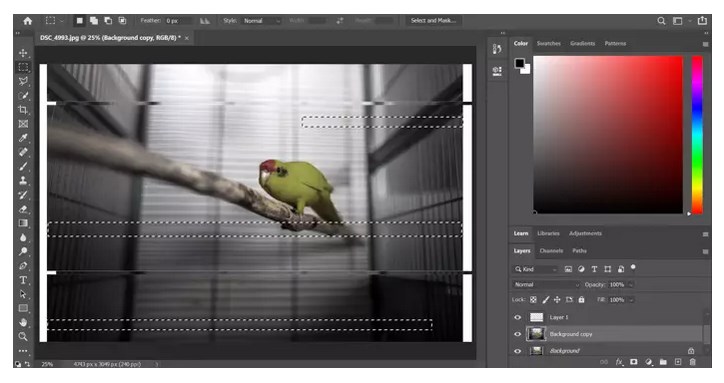The image size is (724, 383).
Task: Open the search magnifier in options bar
Action: [x=661, y=21]
